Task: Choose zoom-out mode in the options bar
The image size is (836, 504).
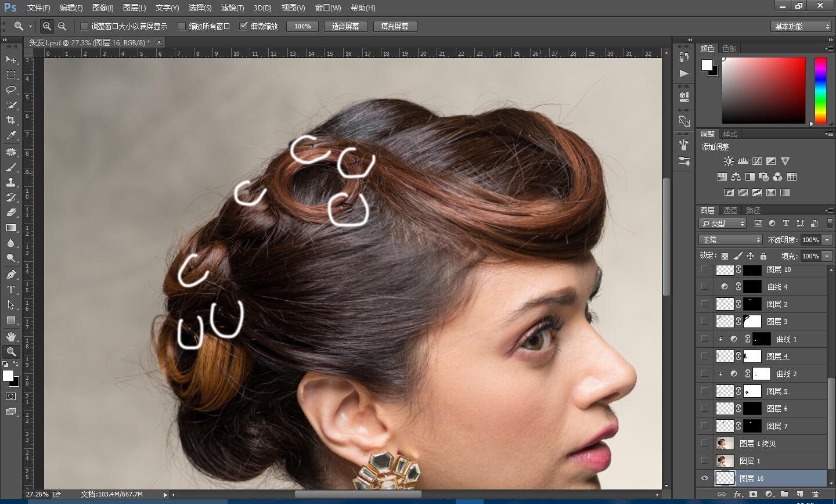Action: pos(62,26)
